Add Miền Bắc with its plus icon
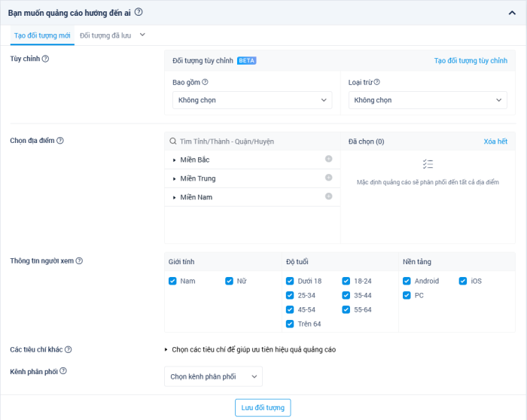Screen dimensions: 527x420 [x=328, y=159]
